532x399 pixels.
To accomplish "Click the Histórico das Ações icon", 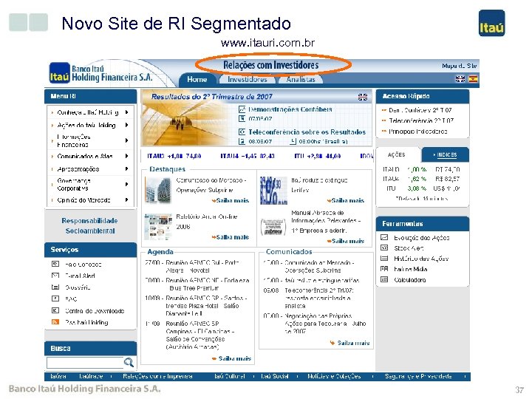I will click(x=384, y=258).
